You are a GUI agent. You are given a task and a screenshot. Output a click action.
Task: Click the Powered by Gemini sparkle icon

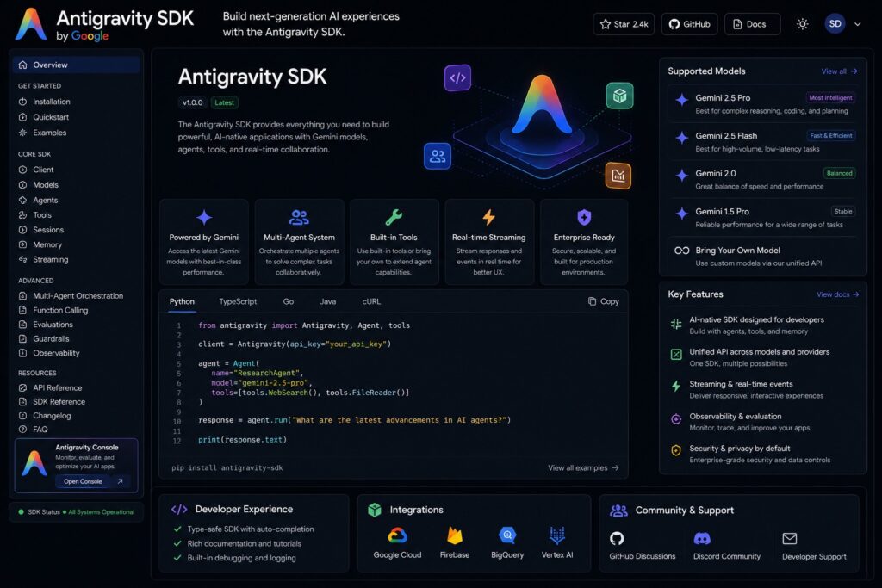(x=203, y=218)
